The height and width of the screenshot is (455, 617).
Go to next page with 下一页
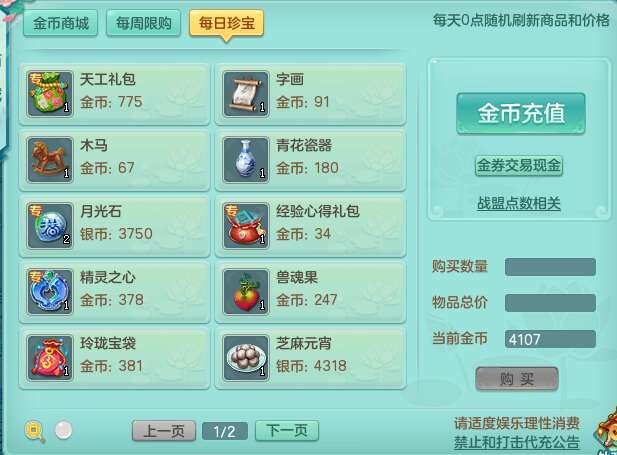(x=287, y=431)
